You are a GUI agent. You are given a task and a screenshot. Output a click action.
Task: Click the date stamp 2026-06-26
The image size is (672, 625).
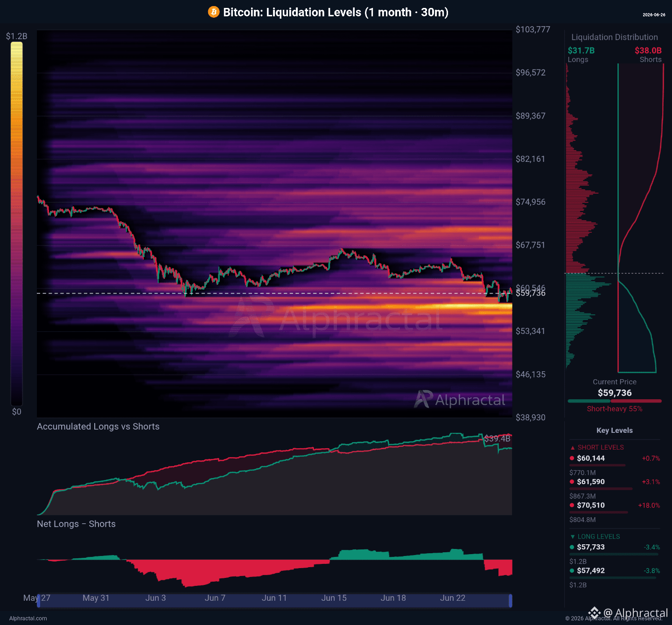click(x=654, y=15)
